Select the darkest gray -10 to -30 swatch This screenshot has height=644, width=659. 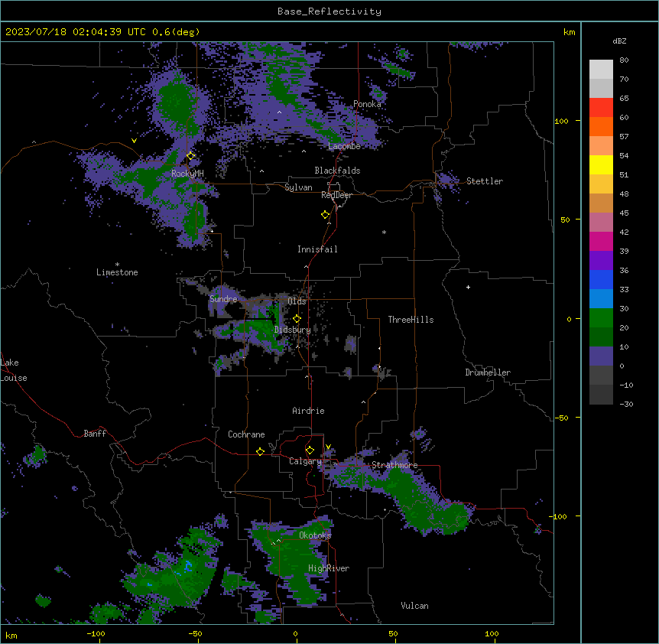click(601, 395)
